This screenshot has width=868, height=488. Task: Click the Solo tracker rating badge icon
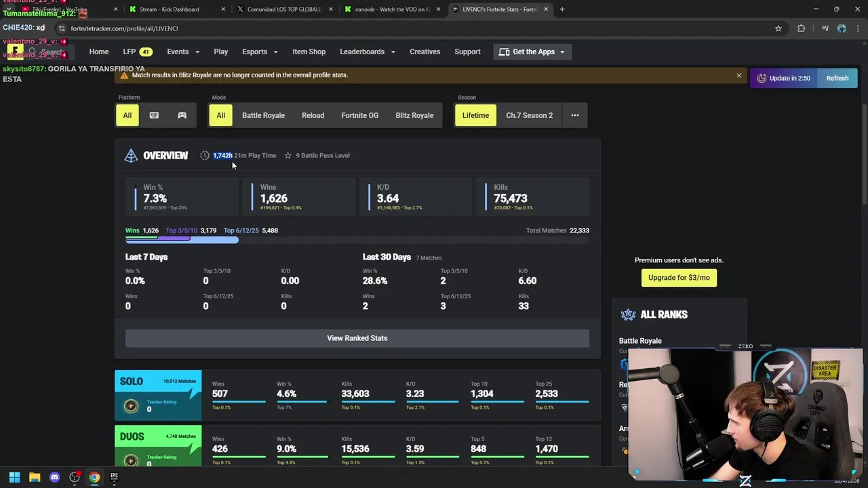(x=131, y=406)
